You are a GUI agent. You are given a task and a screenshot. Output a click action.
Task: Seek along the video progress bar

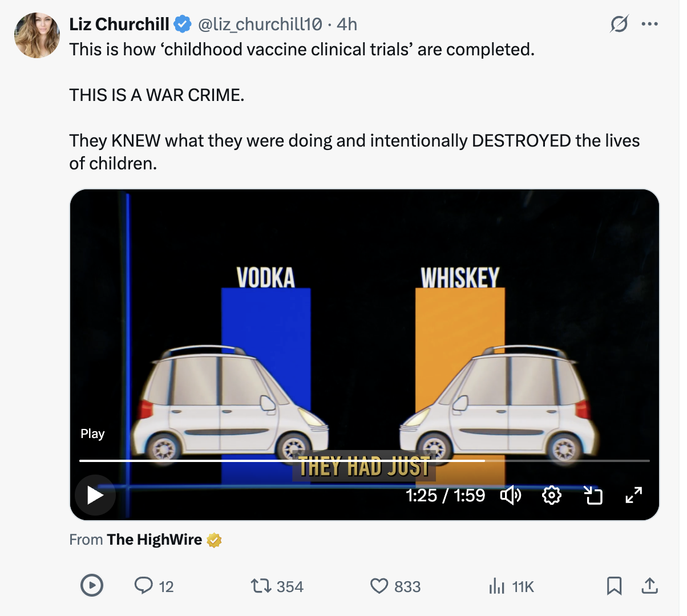pos(364,460)
